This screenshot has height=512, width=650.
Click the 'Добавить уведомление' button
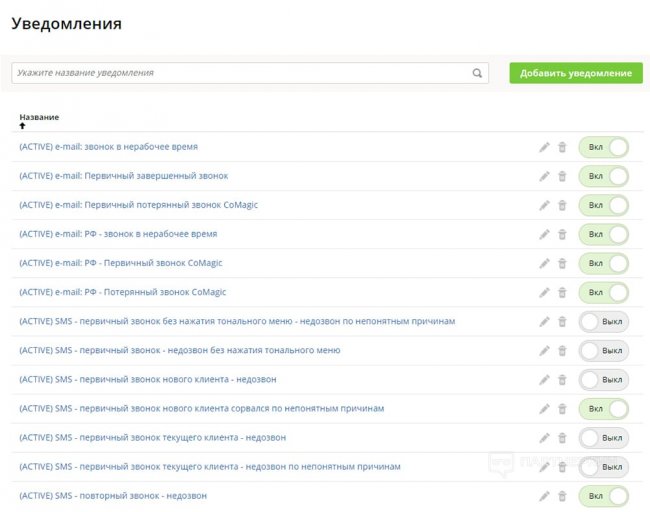coord(575,73)
